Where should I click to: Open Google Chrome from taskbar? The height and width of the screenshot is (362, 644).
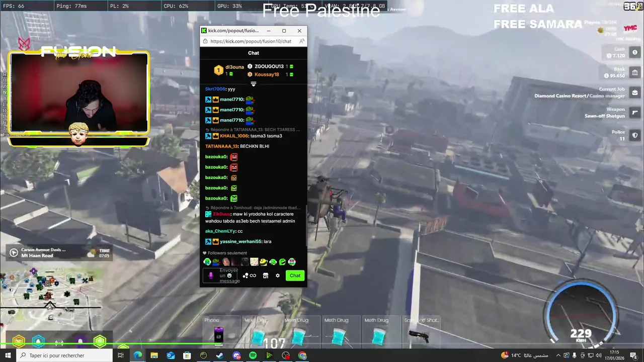point(302,355)
